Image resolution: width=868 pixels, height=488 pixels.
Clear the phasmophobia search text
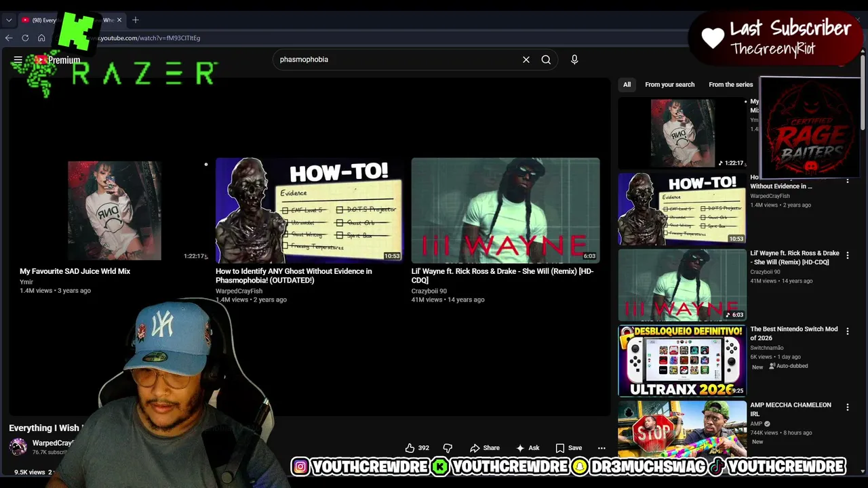click(526, 60)
